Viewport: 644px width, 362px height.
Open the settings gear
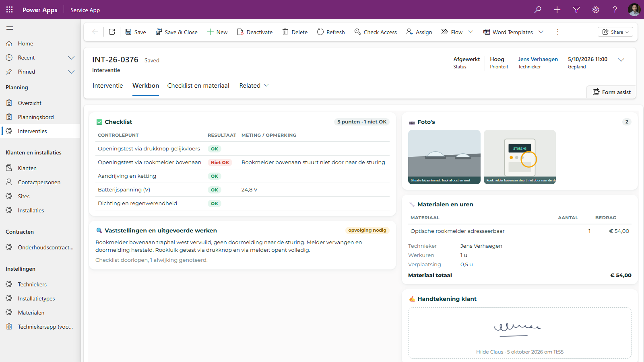596,10
